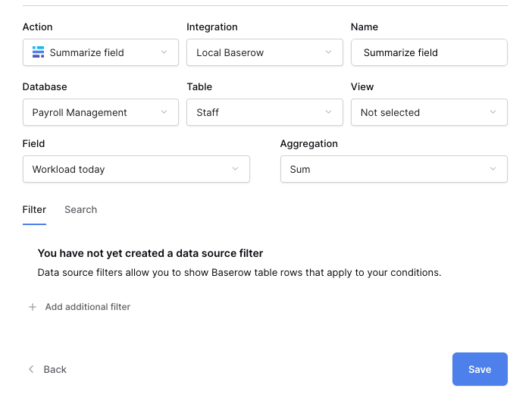Expand the Field dropdown showing Workload today
The image size is (532, 407).
tap(136, 169)
